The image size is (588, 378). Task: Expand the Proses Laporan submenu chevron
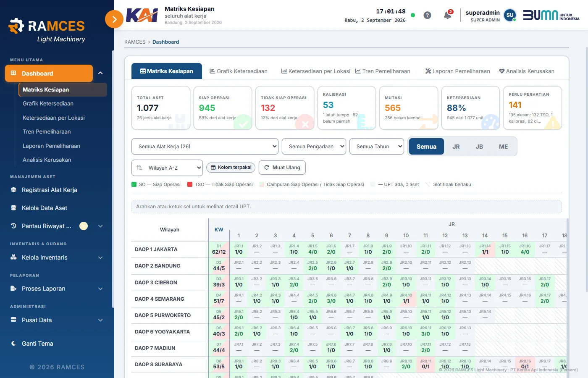click(x=100, y=289)
